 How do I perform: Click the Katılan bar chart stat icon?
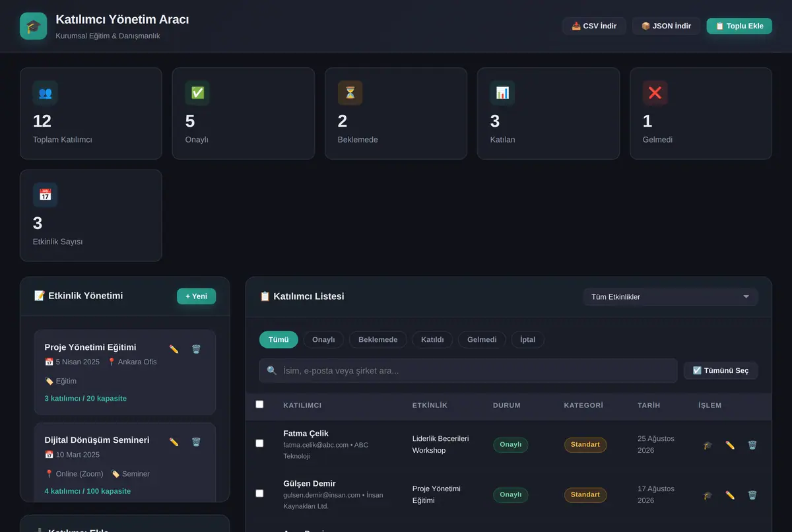tap(503, 93)
